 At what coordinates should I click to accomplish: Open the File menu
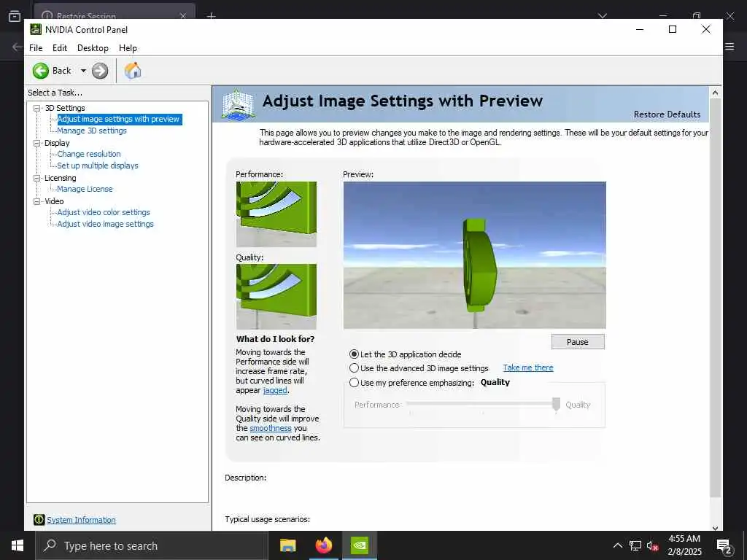pos(36,48)
